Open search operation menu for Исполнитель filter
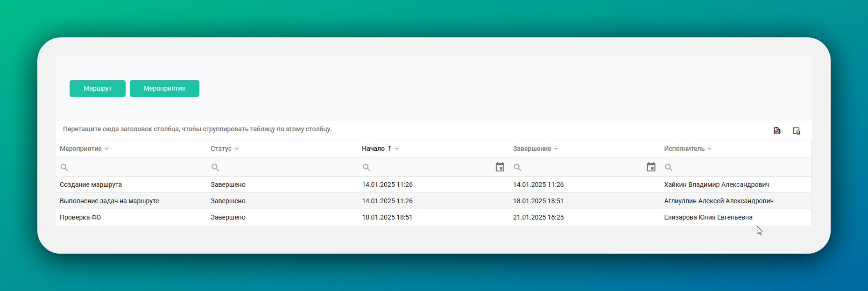 (x=669, y=167)
